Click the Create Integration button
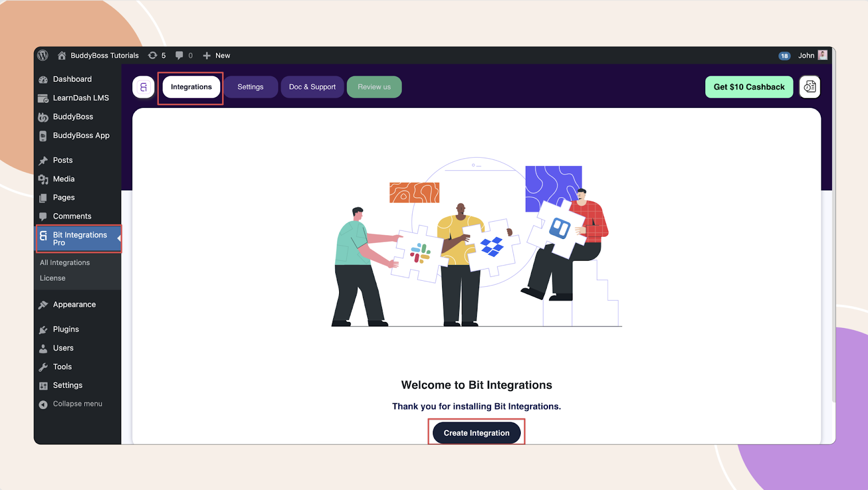This screenshot has width=868, height=490. click(x=476, y=433)
